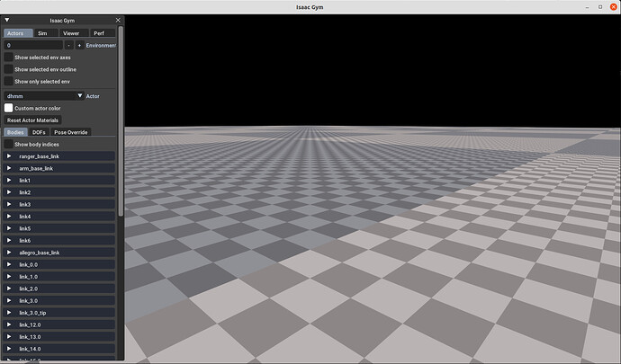Expand the link_13.0 body entry
621x364 pixels.
click(59, 337)
